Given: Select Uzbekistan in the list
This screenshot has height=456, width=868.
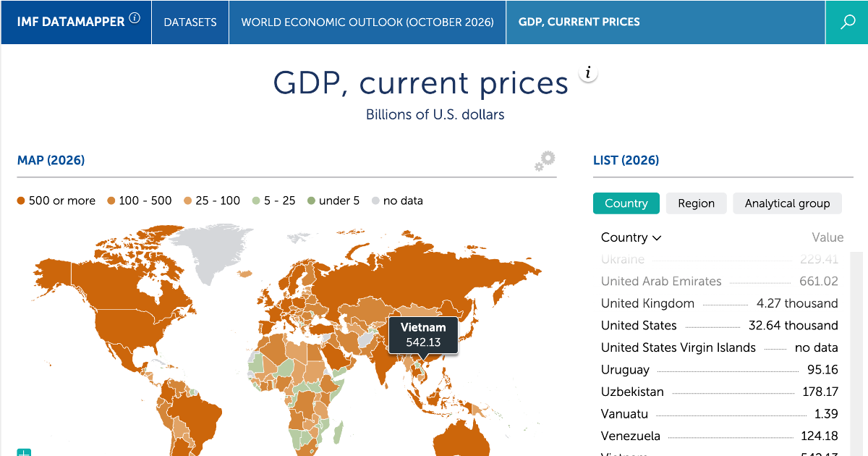Looking at the screenshot, I should (720, 392).
